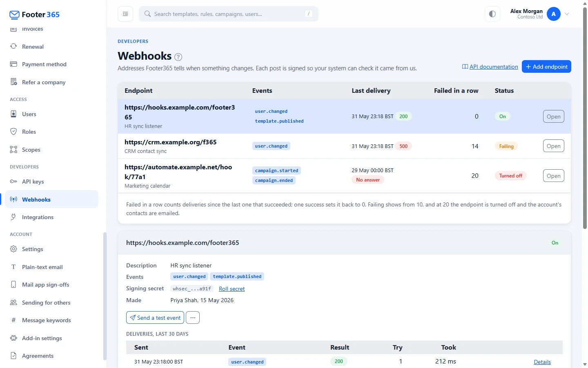Collapse the sidebar with the menu icon
Screen dimensions: 588x368
125,14
